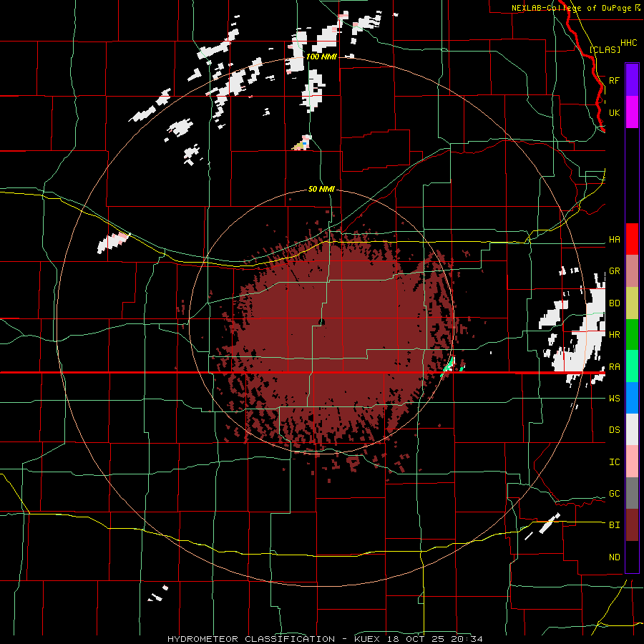Click the Hydrometeor Classification KUEX title text

pyautogui.click(x=325, y=639)
